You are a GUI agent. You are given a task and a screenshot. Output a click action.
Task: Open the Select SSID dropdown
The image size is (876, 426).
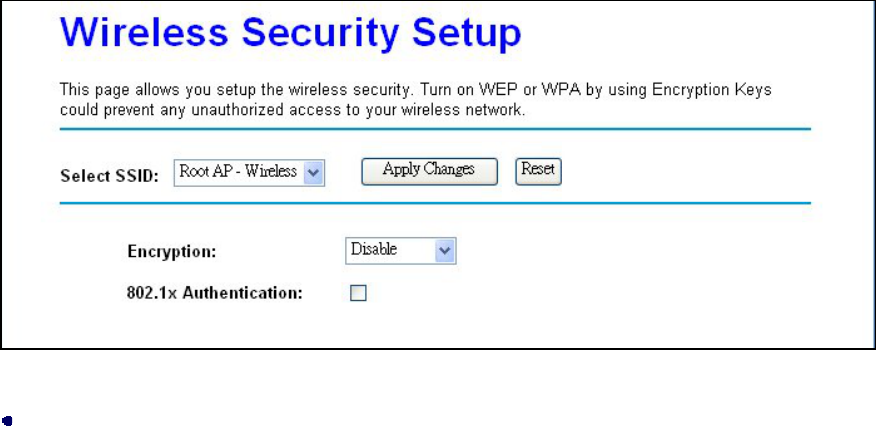click(249, 172)
